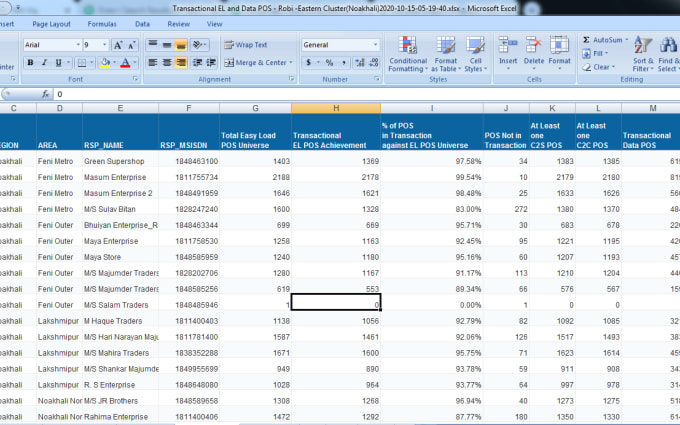Open Format as Table

446,54
